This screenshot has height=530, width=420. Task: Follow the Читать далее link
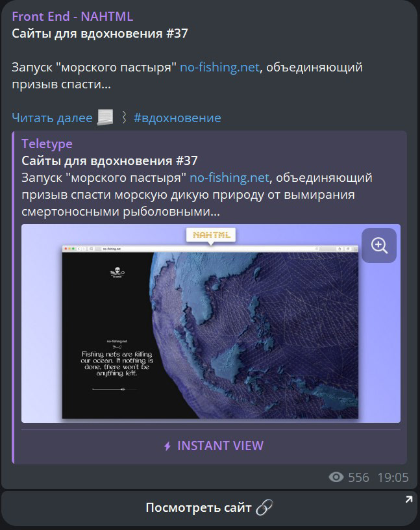click(52, 118)
